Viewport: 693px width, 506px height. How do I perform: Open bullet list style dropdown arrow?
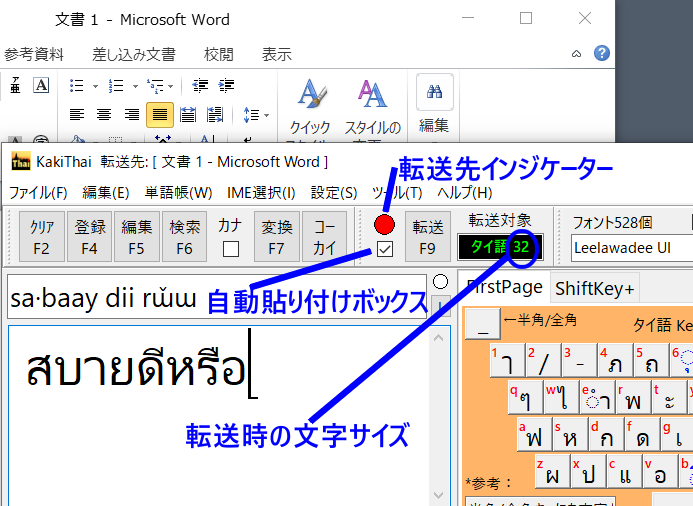tap(95, 86)
